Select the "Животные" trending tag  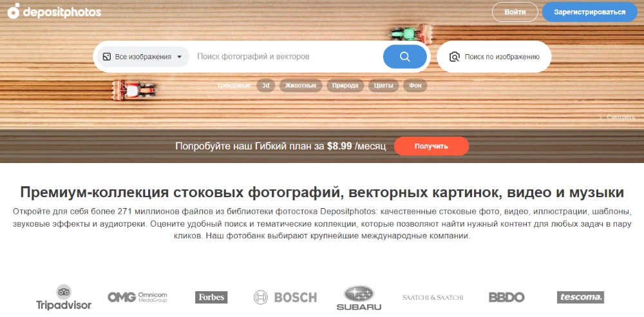(301, 86)
